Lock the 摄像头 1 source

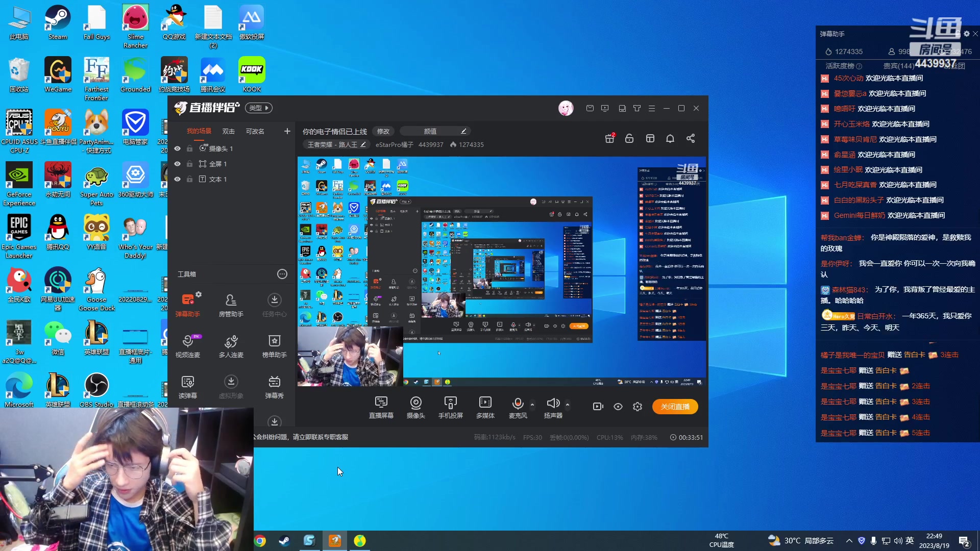click(189, 148)
